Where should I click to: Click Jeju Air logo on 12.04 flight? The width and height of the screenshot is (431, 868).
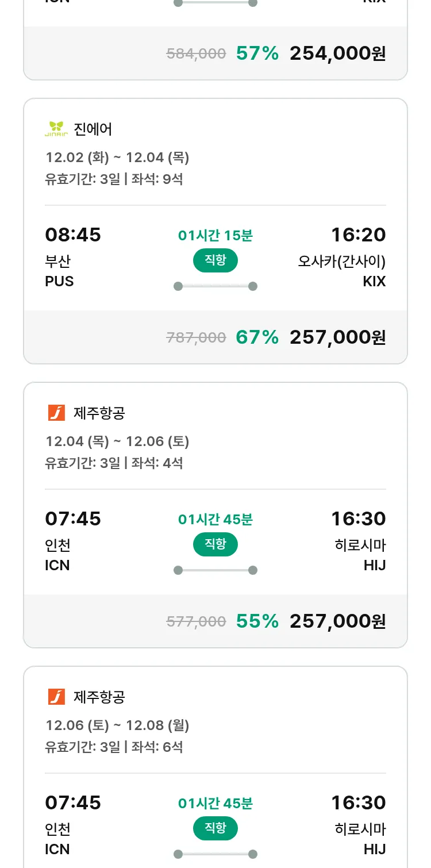(x=56, y=413)
